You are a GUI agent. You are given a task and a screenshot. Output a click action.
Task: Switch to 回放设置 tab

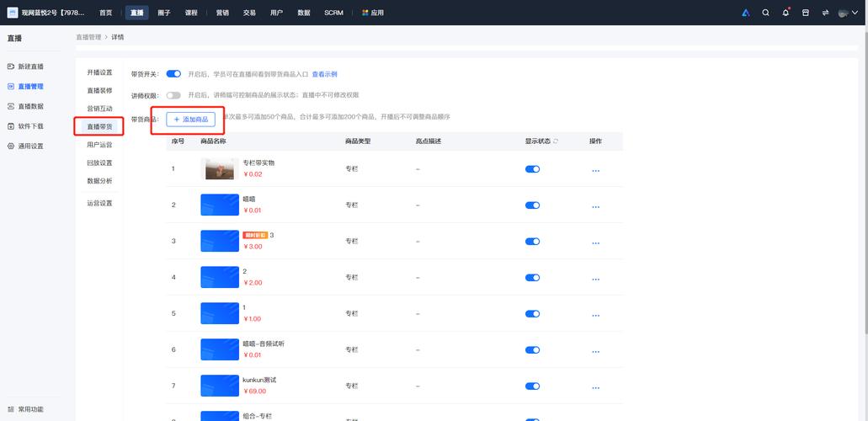(99, 163)
